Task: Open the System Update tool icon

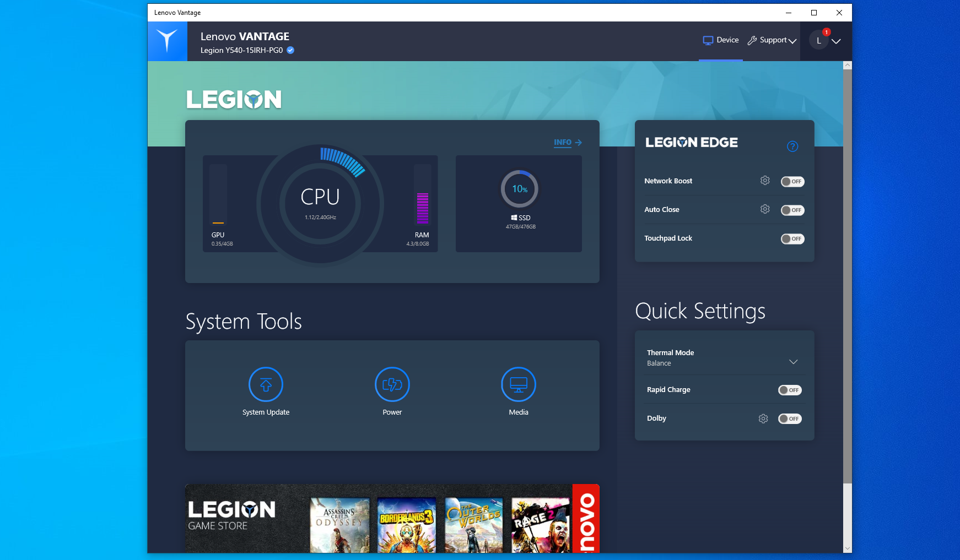Action: 266,384
